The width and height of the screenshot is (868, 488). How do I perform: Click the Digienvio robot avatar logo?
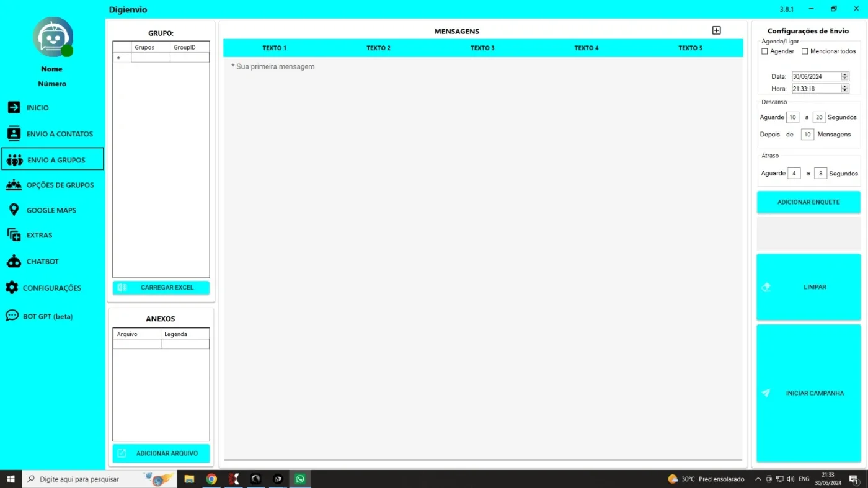(x=53, y=37)
